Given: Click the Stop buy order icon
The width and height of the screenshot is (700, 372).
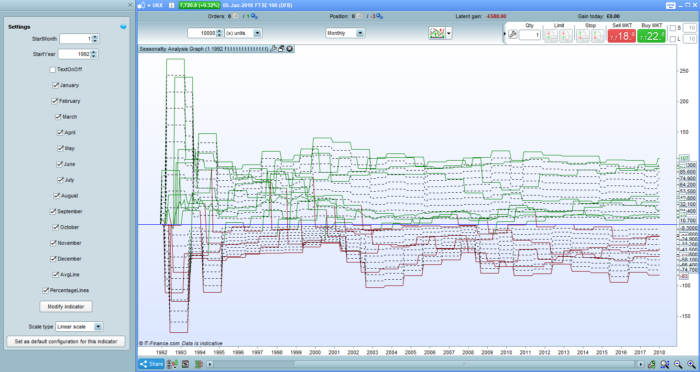Looking at the screenshot, I should pyautogui.click(x=583, y=36).
